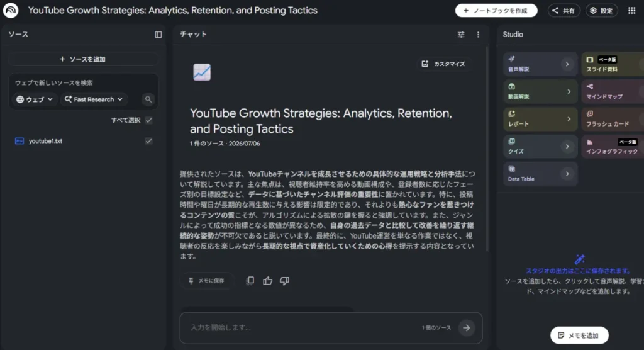Expand Data Table options chevron
Screen dimensions: 644x350
567,174
